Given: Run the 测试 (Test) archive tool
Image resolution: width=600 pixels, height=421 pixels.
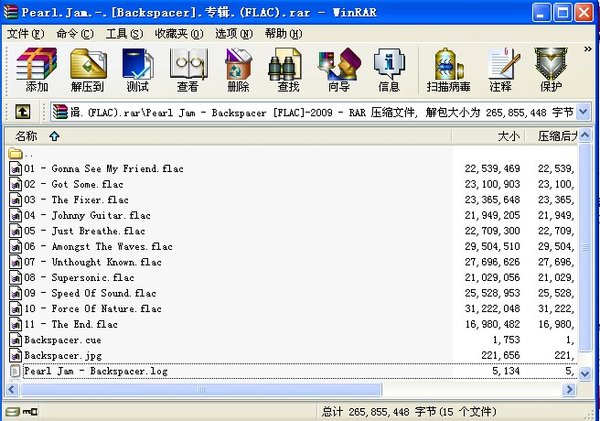Looking at the screenshot, I should 137,70.
